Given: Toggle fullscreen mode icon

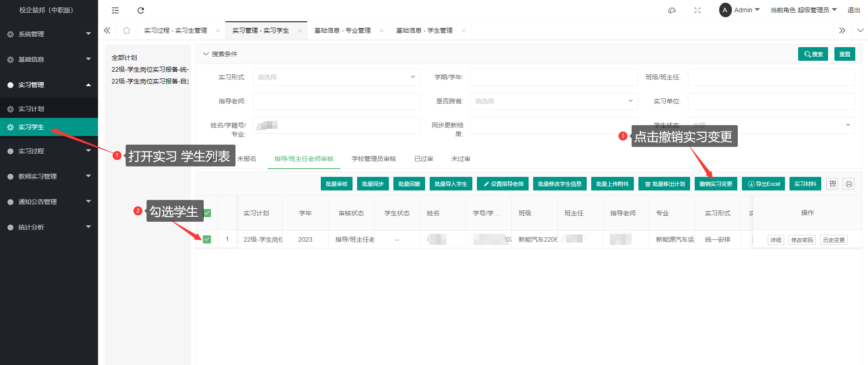Looking at the screenshot, I should pyautogui.click(x=697, y=10).
